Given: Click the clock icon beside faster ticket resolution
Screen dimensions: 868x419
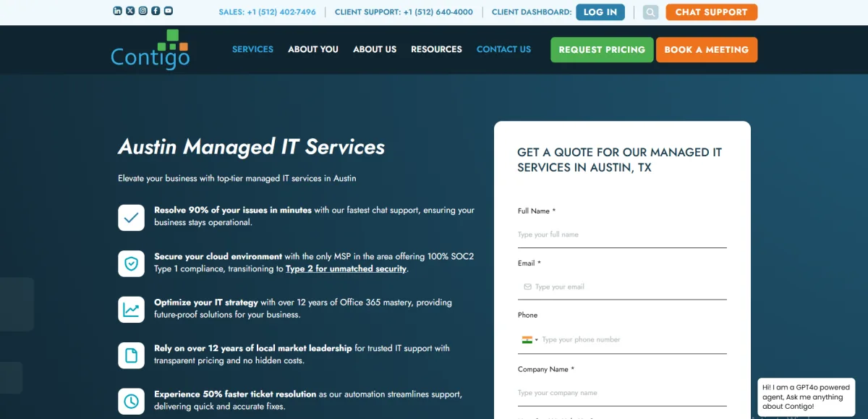Looking at the screenshot, I should click(x=131, y=401).
